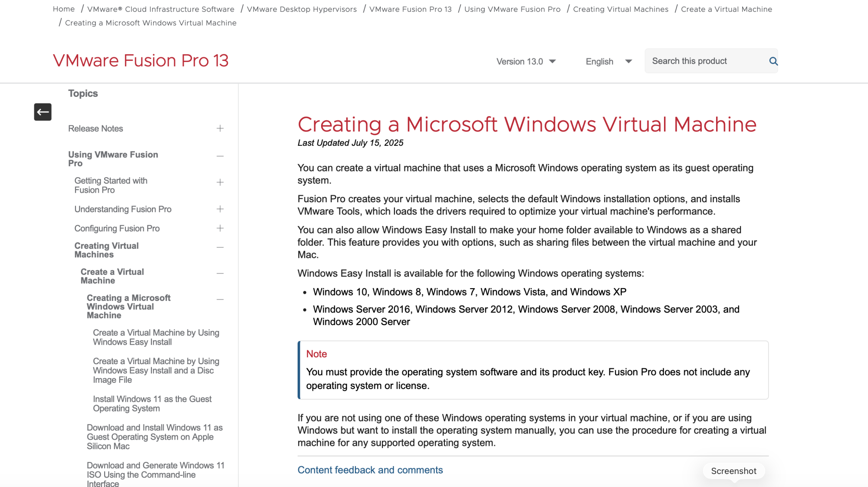Viewport: 868px width, 487px height.
Task: Collapse the Using VMware Fusion Pro minus icon
Action: [220, 156]
